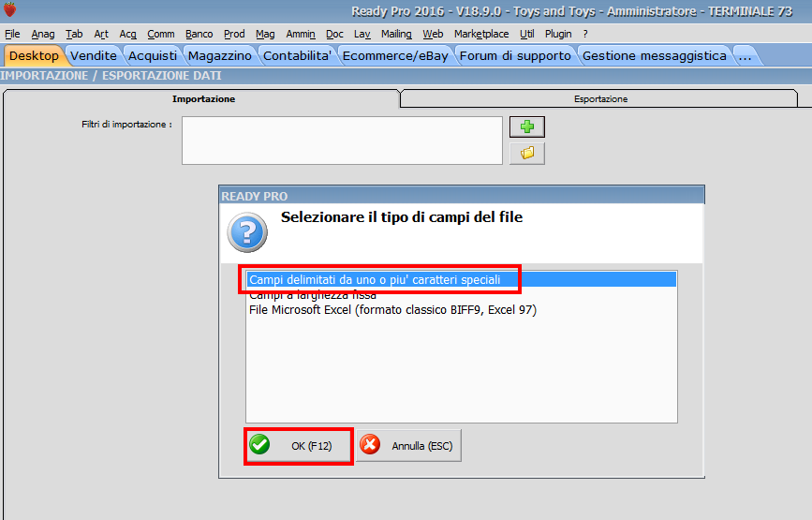Image resolution: width=812 pixels, height=520 pixels.
Task: Switch to the Importazione tab
Action: point(203,99)
